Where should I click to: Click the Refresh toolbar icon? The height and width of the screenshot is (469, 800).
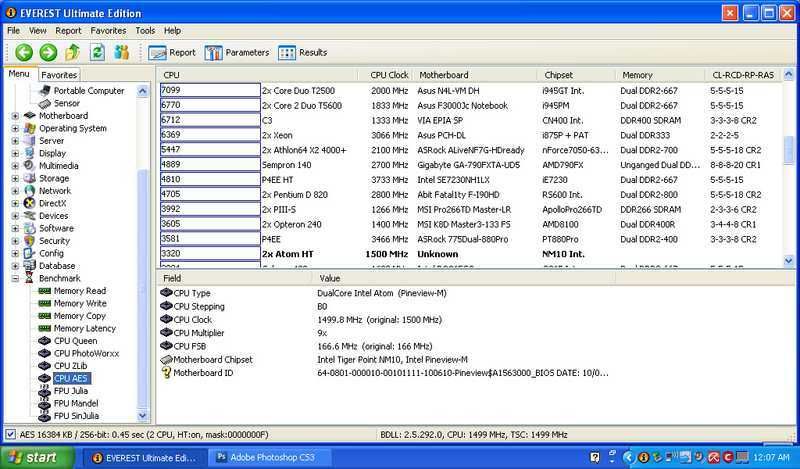click(x=97, y=52)
